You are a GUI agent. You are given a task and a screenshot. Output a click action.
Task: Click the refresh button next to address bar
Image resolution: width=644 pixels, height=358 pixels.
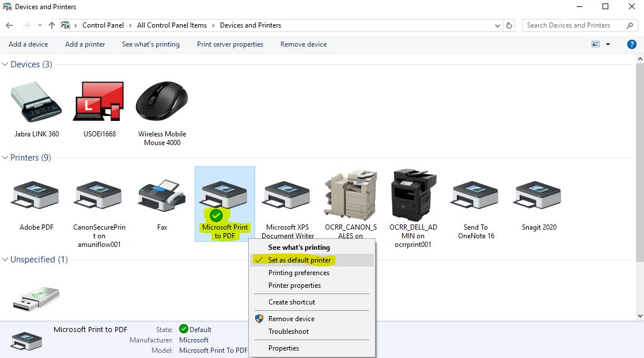coord(509,25)
